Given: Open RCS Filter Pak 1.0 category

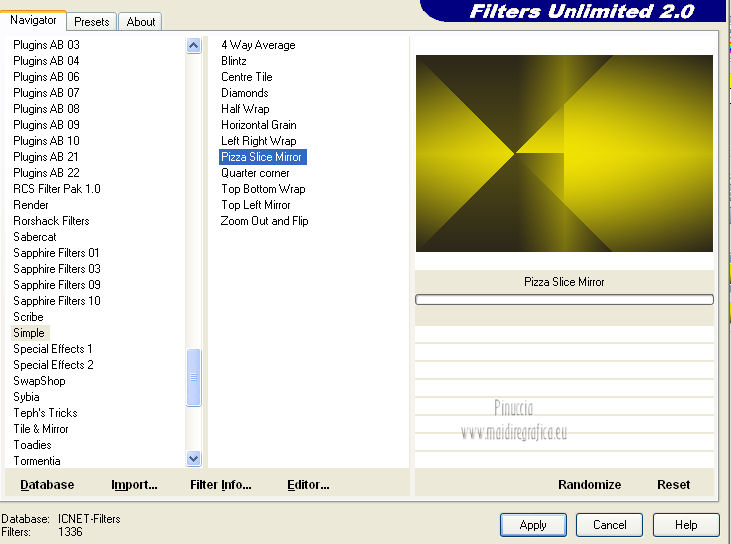Looking at the screenshot, I should pyautogui.click(x=56, y=188).
